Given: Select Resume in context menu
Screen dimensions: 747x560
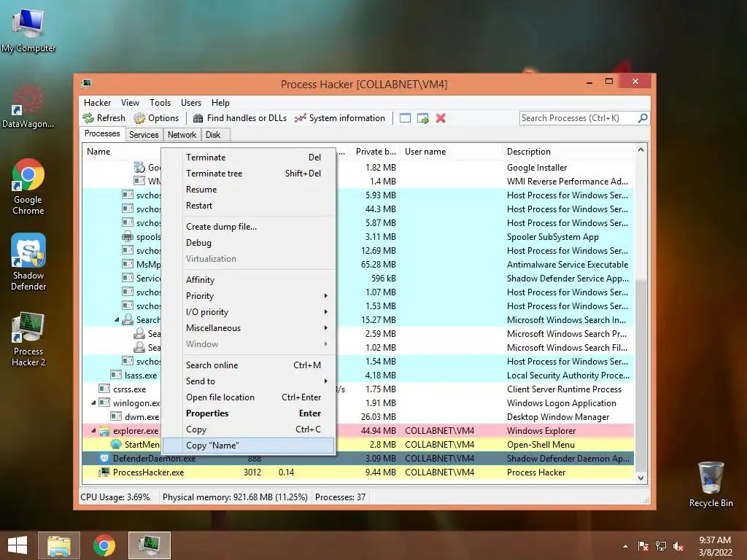Looking at the screenshot, I should tap(259, 189).
